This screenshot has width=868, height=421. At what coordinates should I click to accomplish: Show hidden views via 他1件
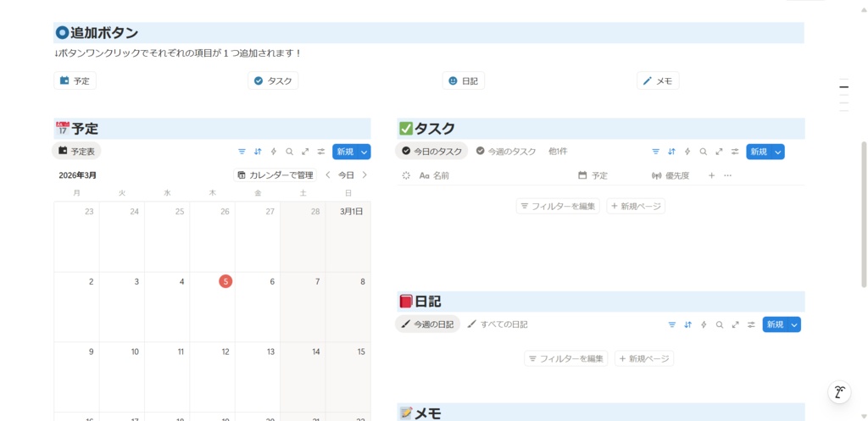558,151
